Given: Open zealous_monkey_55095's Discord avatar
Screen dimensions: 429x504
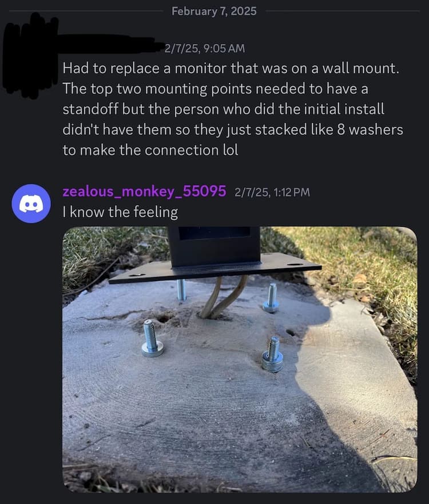Looking at the screenshot, I should 31,203.
